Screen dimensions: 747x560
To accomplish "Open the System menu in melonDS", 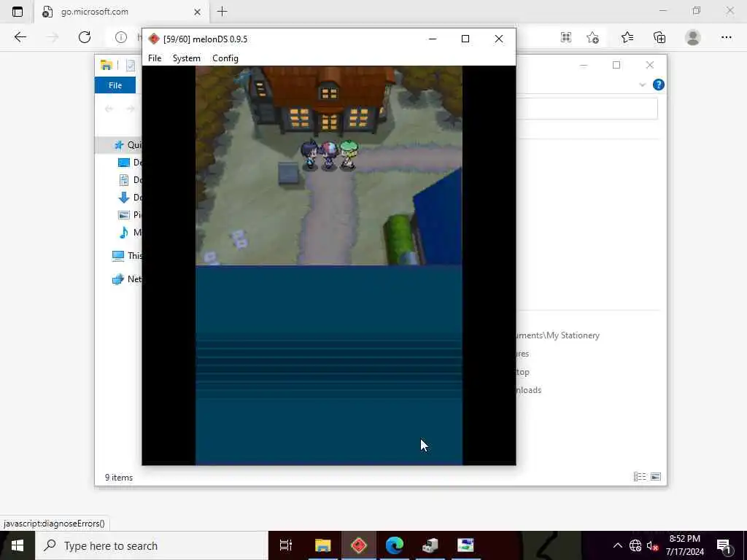I will (x=186, y=58).
